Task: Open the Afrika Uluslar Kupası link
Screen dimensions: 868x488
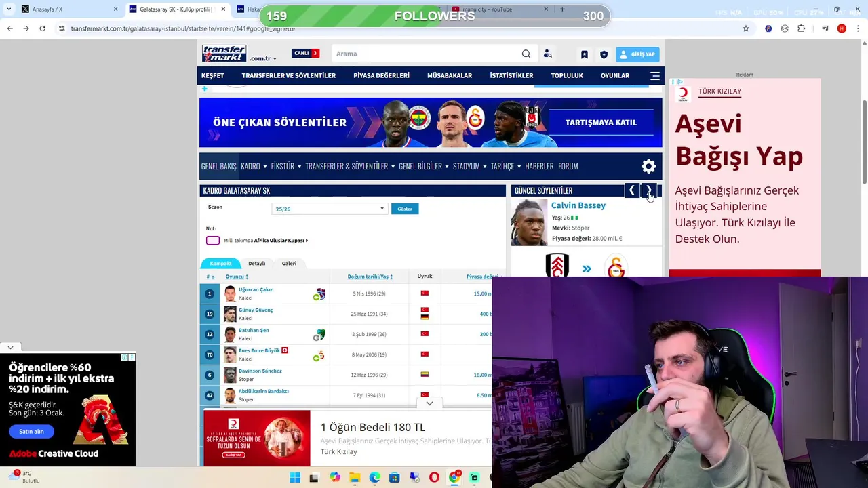Action: coord(280,241)
